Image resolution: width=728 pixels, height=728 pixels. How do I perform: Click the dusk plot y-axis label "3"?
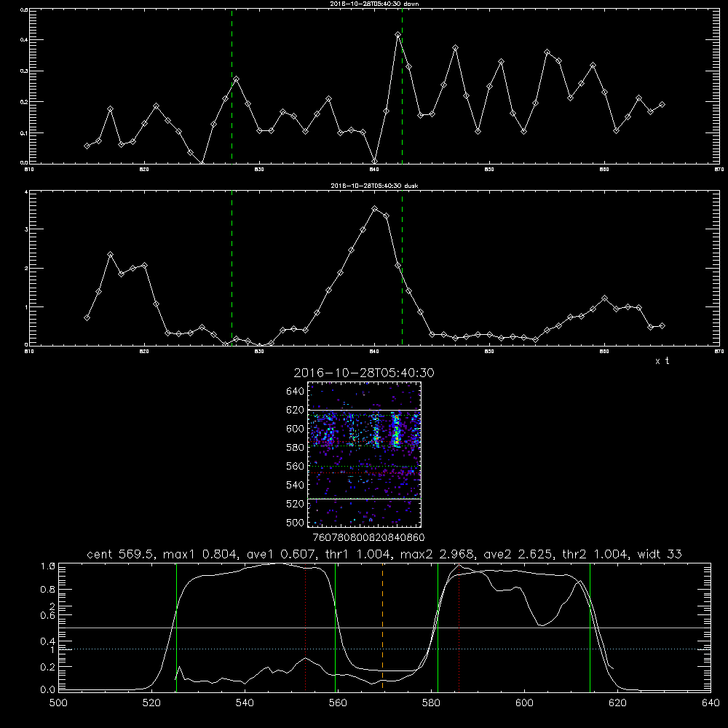click(x=26, y=229)
